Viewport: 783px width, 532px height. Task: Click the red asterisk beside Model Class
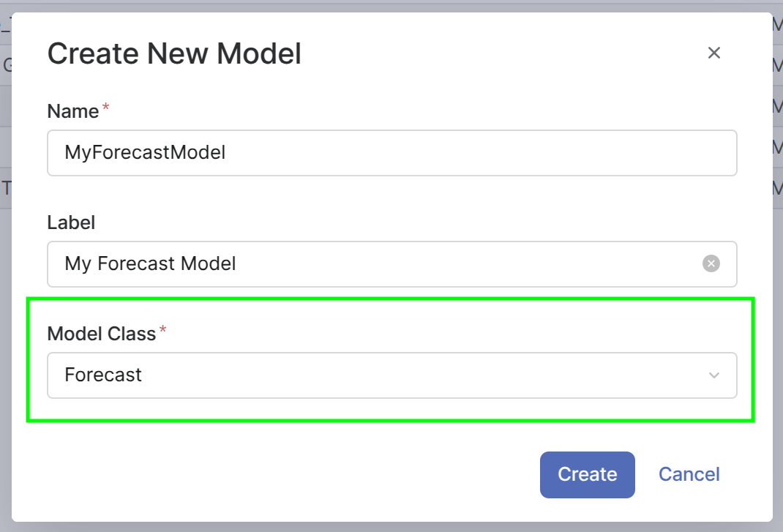coord(163,331)
